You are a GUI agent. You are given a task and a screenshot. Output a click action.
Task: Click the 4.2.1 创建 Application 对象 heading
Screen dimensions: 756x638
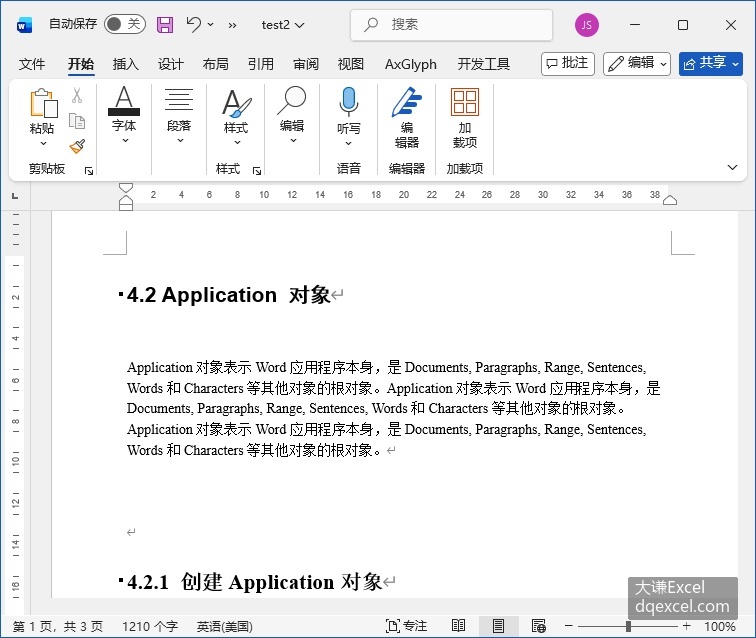[255, 582]
